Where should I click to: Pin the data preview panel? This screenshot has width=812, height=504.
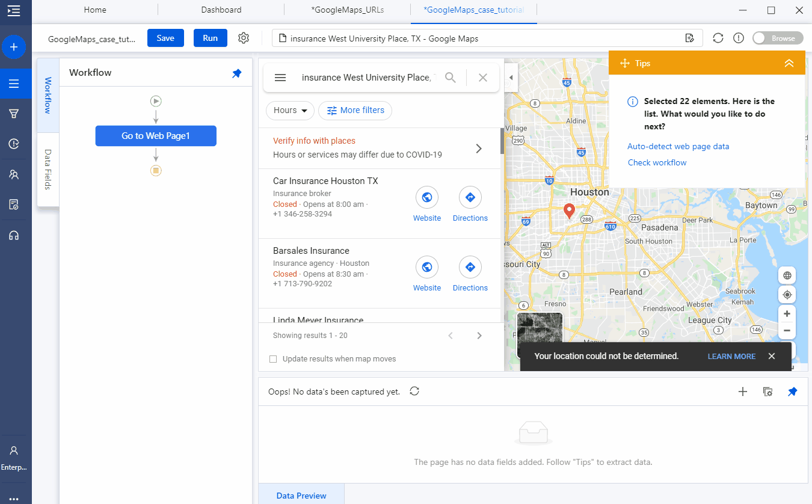tap(793, 392)
